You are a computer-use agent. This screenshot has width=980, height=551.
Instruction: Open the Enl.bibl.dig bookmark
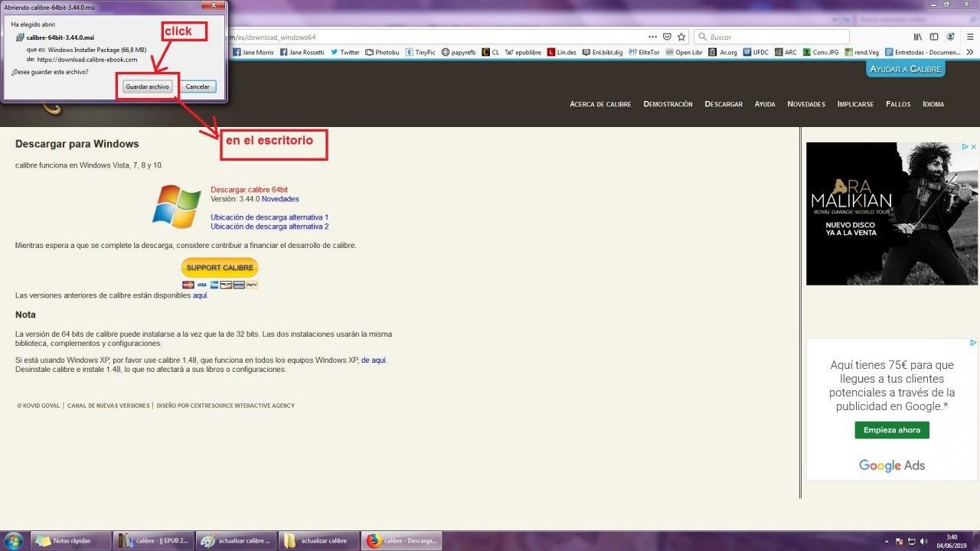(603, 53)
